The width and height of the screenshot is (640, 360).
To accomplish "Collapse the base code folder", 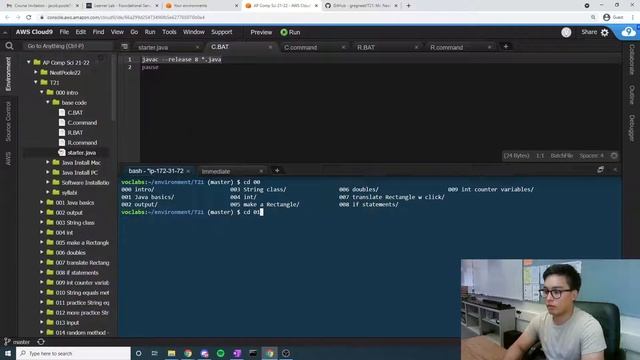I will click(x=48, y=102).
